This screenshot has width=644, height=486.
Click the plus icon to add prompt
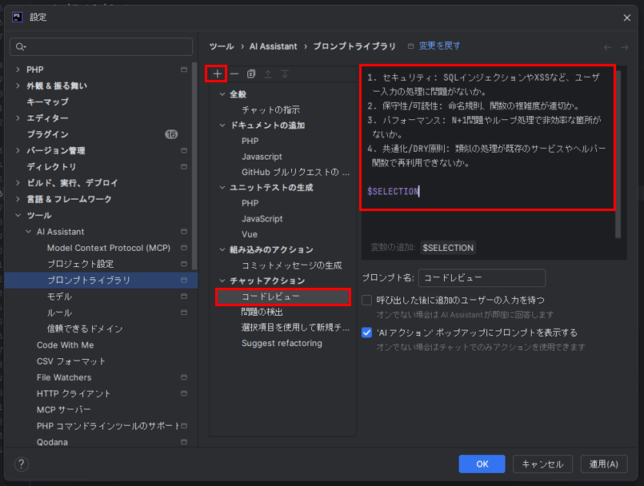point(217,74)
